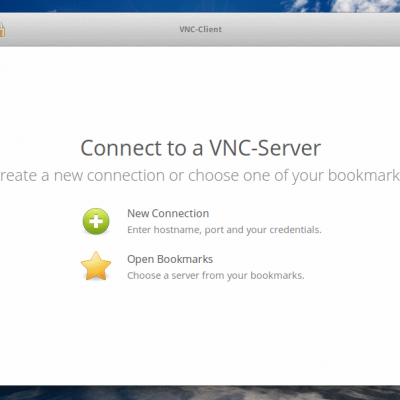Click the word 'VNC-Server' in the heading
Image resolution: width=400 pixels, height=400 pixels.
[265, 148]
